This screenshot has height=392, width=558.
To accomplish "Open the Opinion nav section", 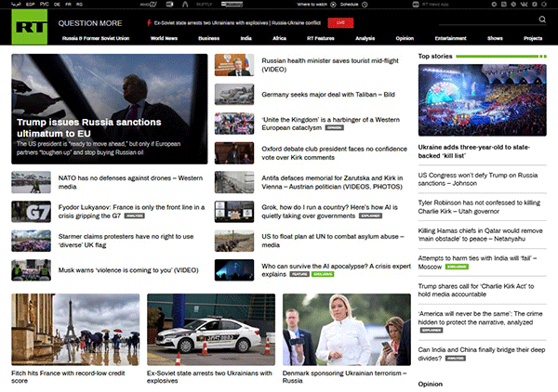I will pos(405,38).
